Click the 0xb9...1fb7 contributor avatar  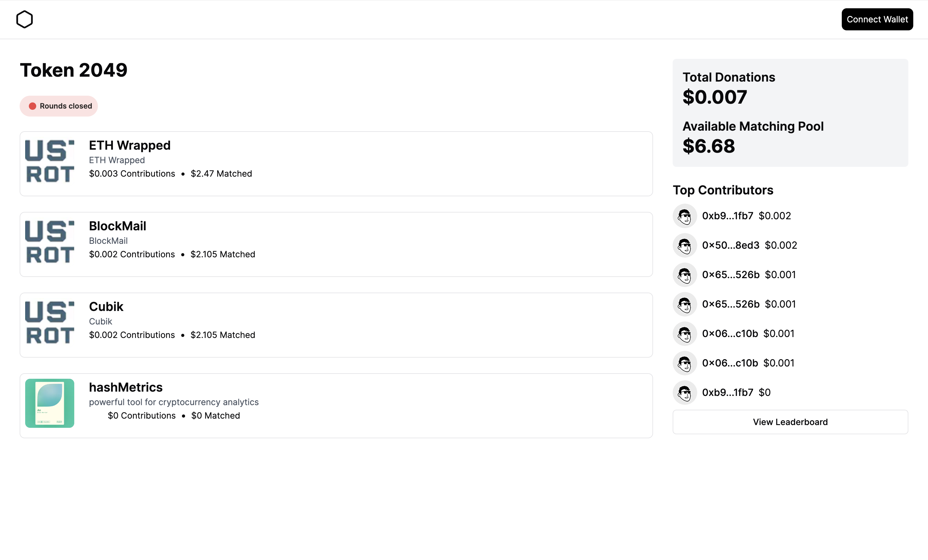tap(685, 215)
